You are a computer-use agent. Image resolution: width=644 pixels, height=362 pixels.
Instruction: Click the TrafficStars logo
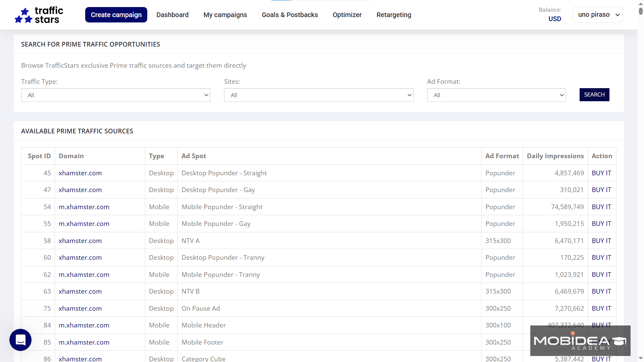[x=38, y=15]
